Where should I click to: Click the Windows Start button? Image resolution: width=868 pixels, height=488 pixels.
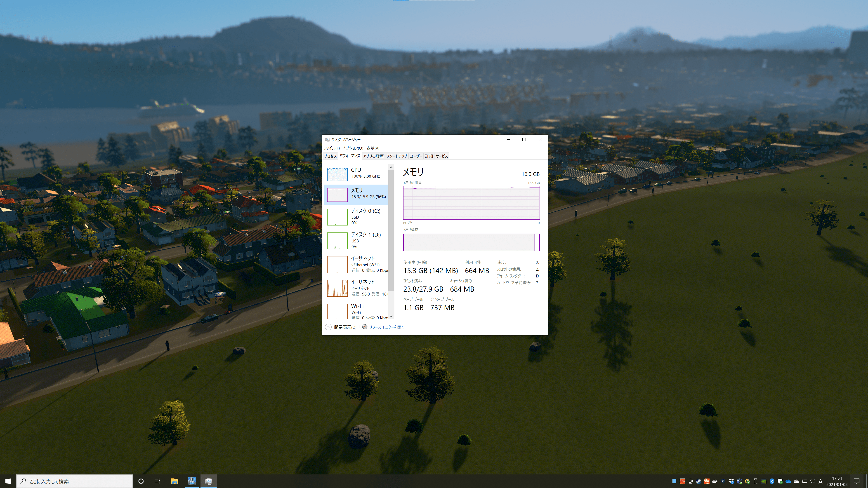[8, 481]
